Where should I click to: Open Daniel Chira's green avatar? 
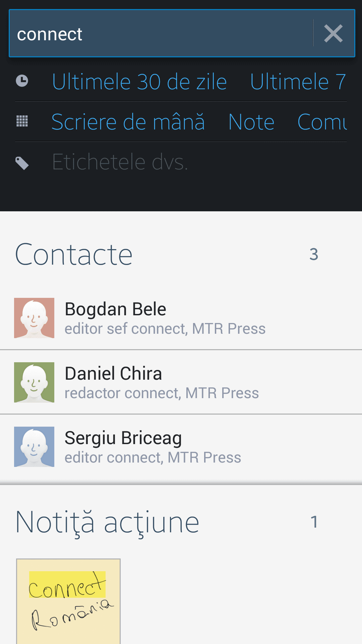click(34, 382)
